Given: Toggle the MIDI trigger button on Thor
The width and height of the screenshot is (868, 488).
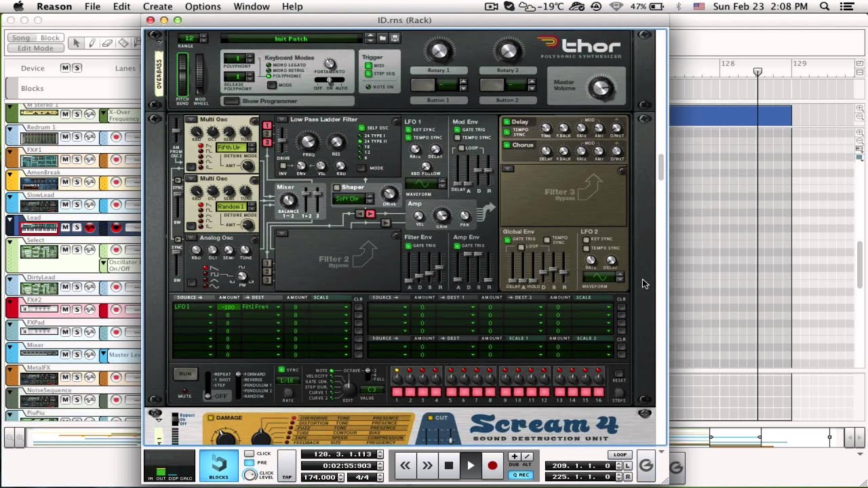Looking at the screenshot, I should point(368,66).
